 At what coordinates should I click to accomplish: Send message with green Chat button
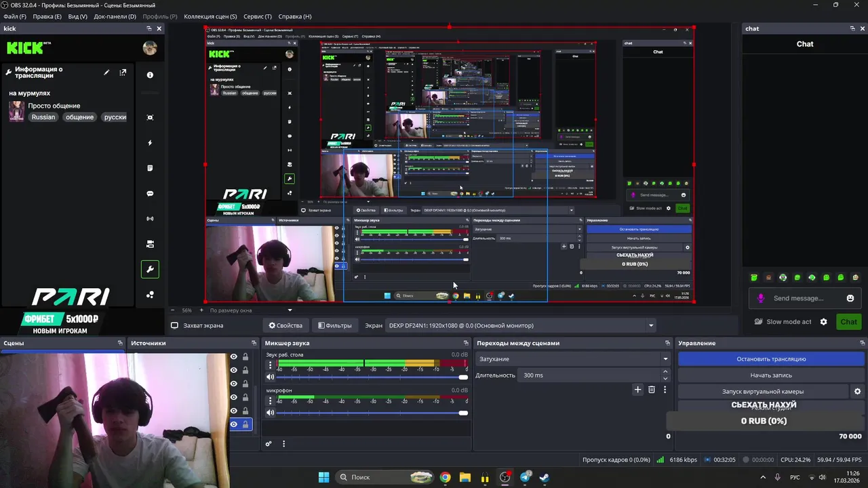pos(848,322)
